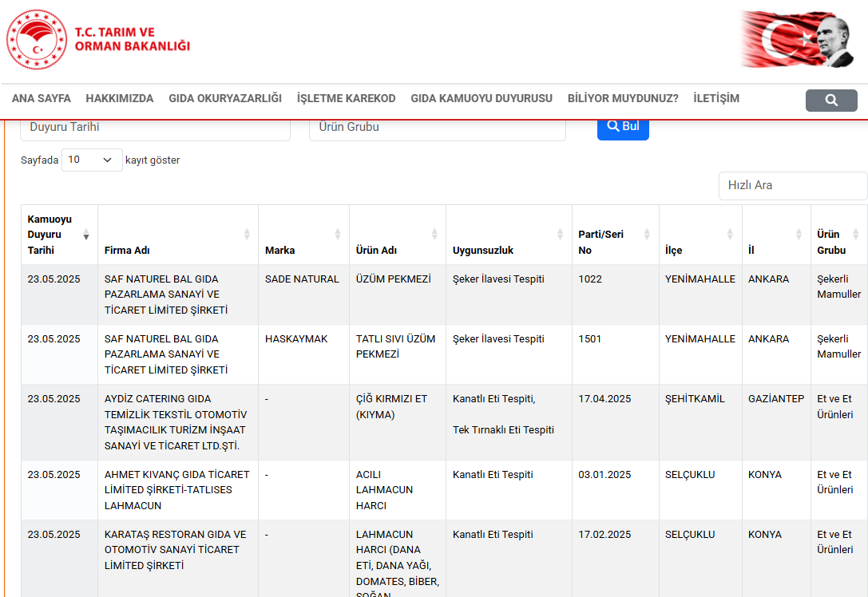Sort table by Ürün Adı arrows
The image size is (868, 597).
tap(434, 235)
